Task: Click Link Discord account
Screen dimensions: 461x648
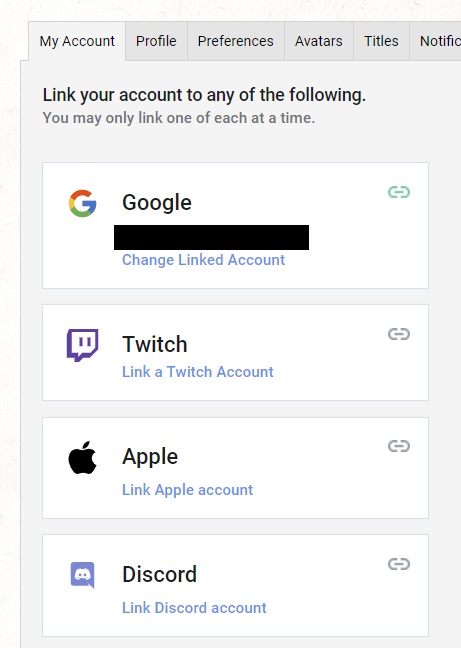Action: point(194,608)
